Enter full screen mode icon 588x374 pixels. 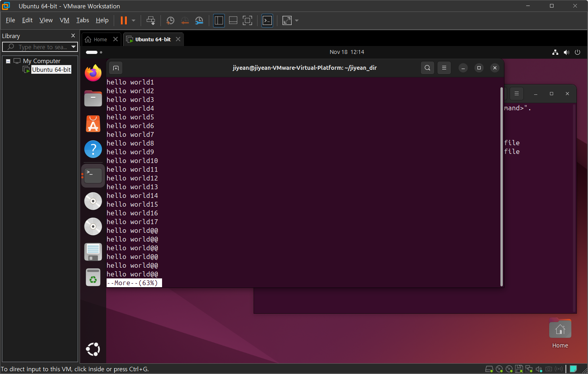[247, 20]
